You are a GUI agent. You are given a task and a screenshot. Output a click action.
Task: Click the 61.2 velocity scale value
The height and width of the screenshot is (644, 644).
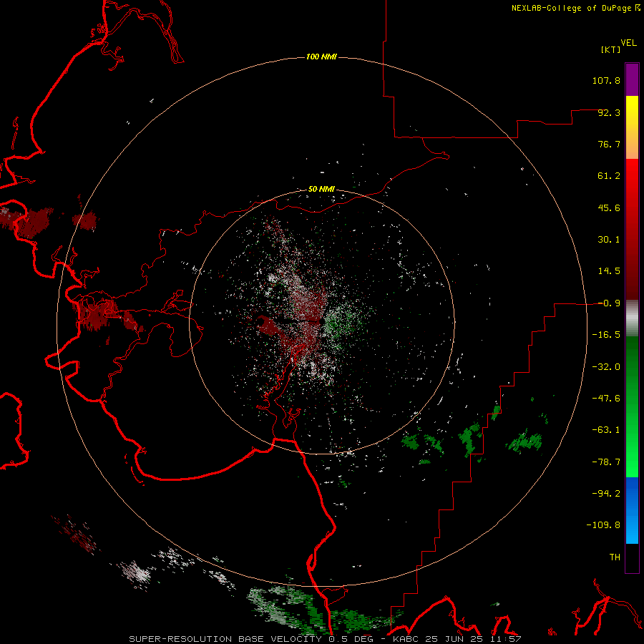coord(609,176)
